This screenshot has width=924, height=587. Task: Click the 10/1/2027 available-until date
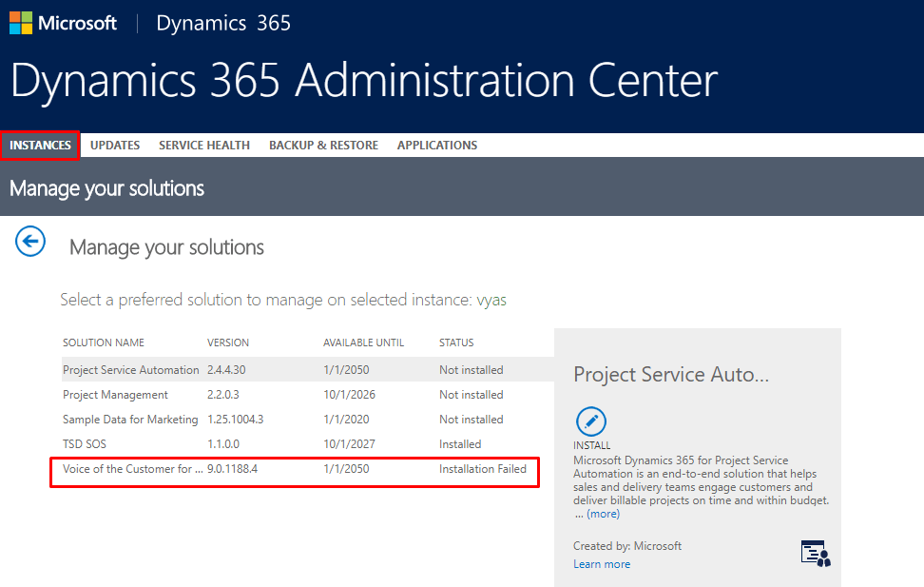349,444
